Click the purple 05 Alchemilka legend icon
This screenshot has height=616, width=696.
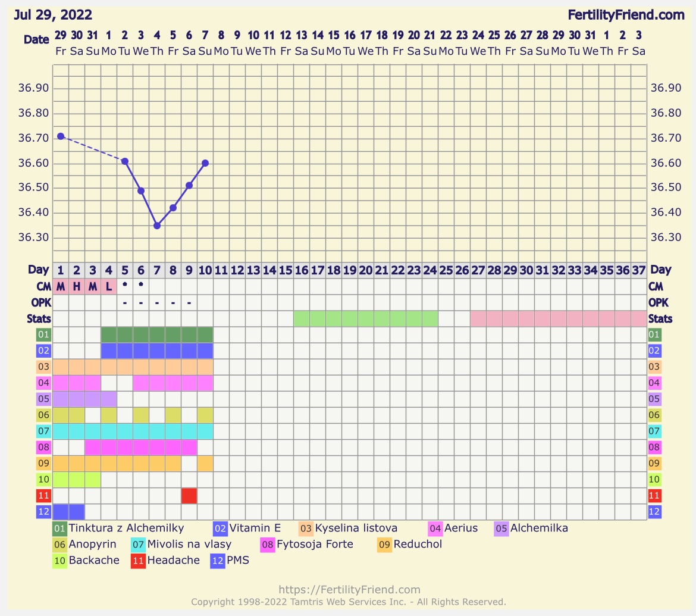point(501,529)
